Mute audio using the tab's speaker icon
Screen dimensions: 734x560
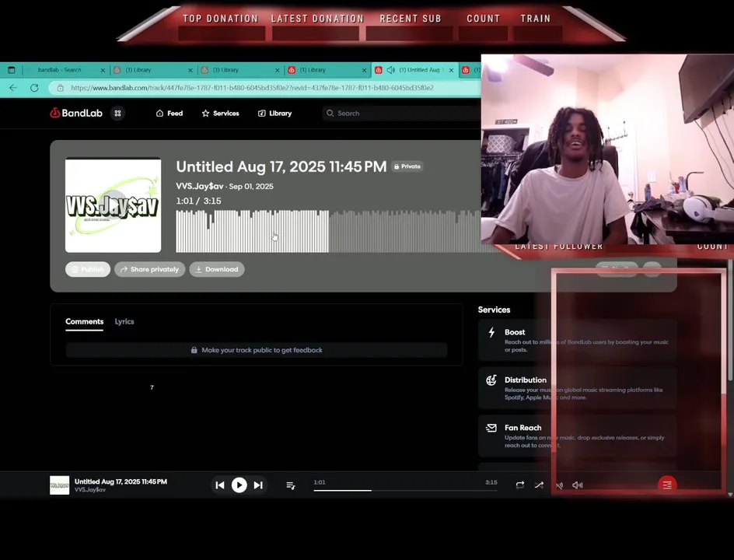click(391, 70)
